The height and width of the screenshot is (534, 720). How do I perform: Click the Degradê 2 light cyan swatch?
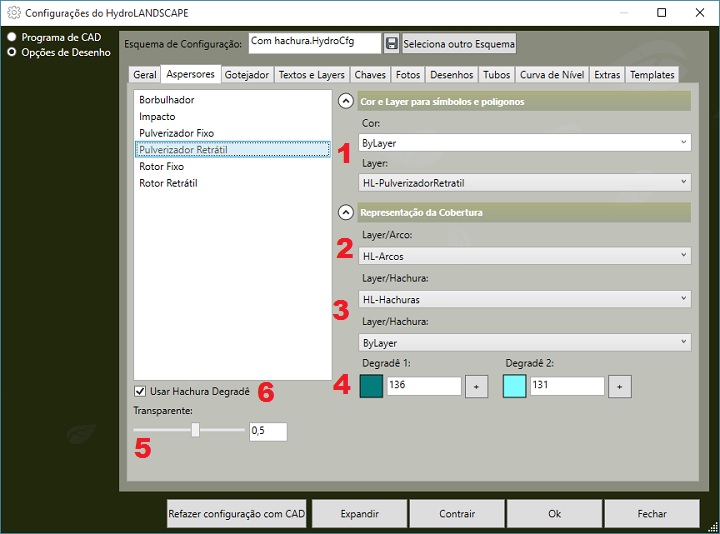(514, 387)
